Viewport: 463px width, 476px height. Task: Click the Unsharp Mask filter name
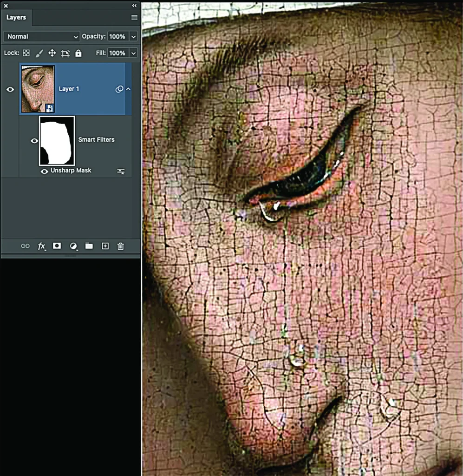point(71,170)
